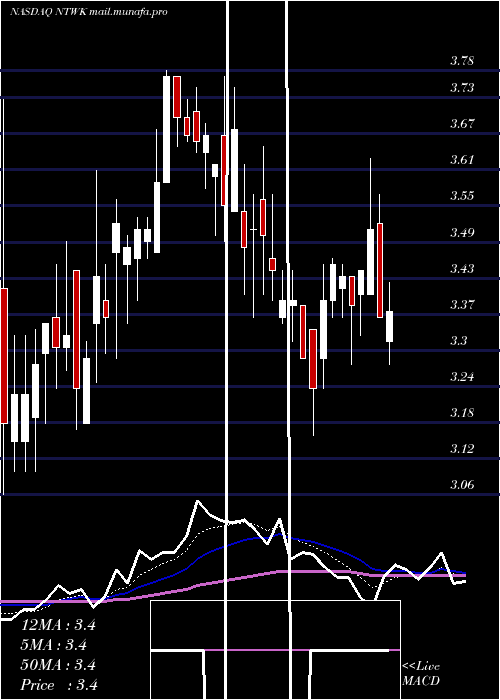The width and height of the screenshot is (500, 700).
Task: Click the NASDAQ NTWK mail.munafa.pro title text
Action: (88, 12)
